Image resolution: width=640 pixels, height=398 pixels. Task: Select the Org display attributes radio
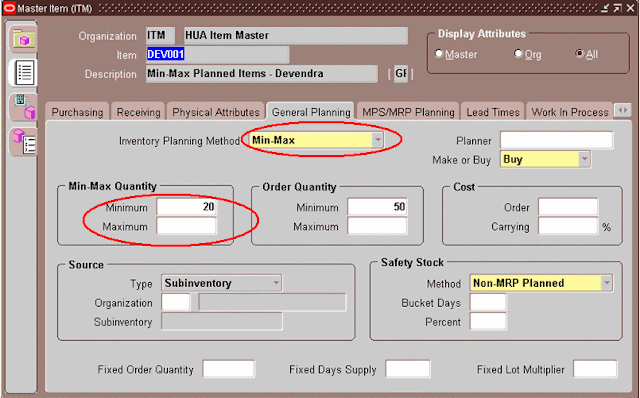click(518, 53)
